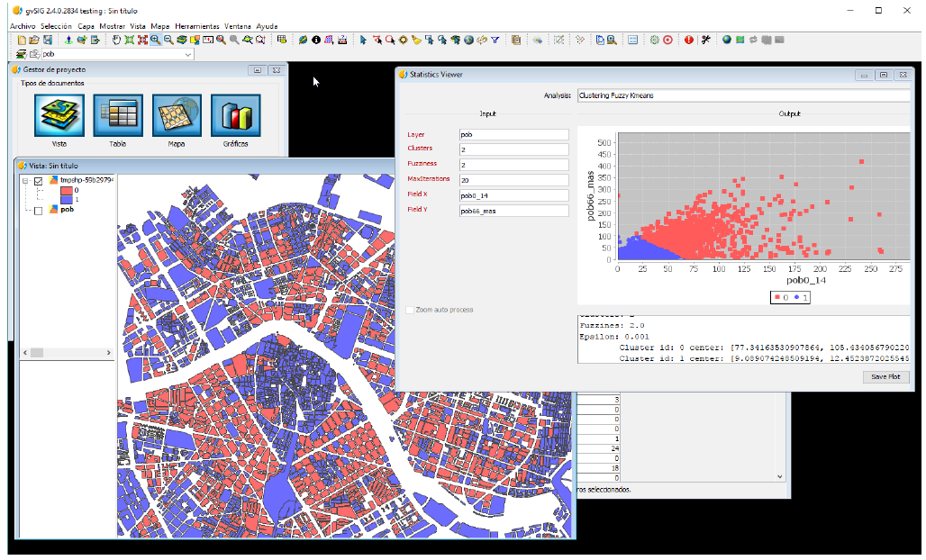Viewport: 926px width, 560px height.
Task: Open the pob layer dropdown in toolbar
Action: [188, 55]
